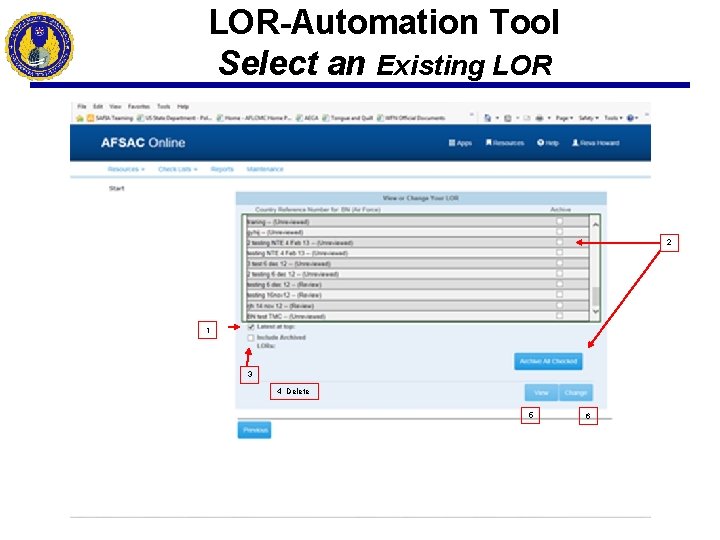
Task: Open the Apps grid in AFSAC header
Action: (460, 143)
